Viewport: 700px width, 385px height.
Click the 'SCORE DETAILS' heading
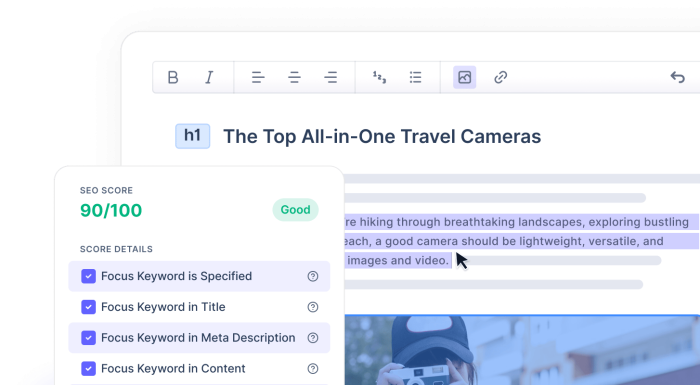(x=116, y=249)
